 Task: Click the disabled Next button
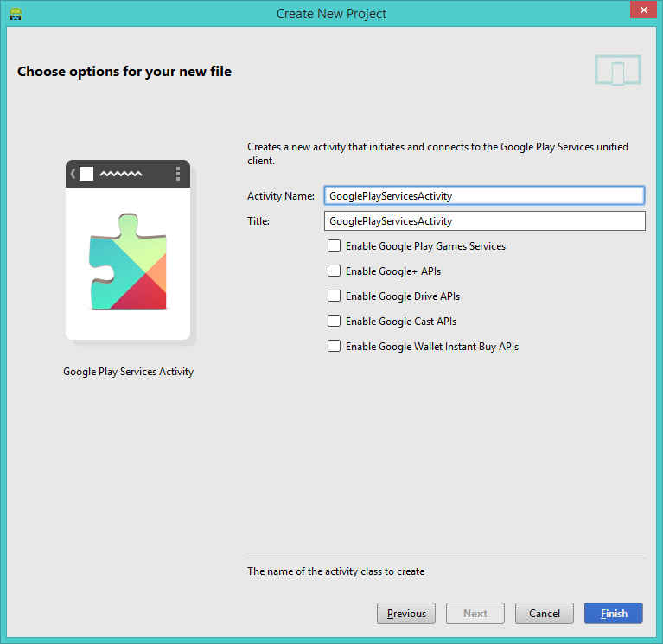475,613
